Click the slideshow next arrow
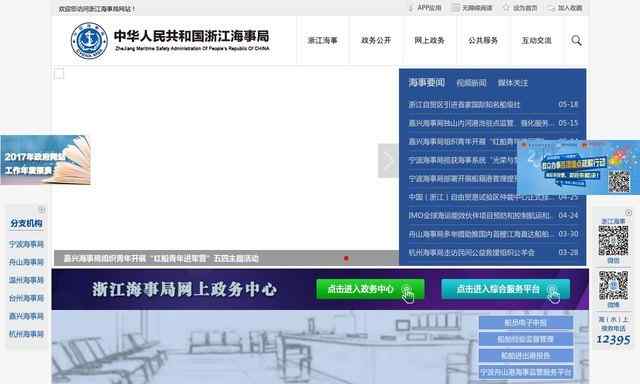Screen dimensions: 640x384 [388, 161]
